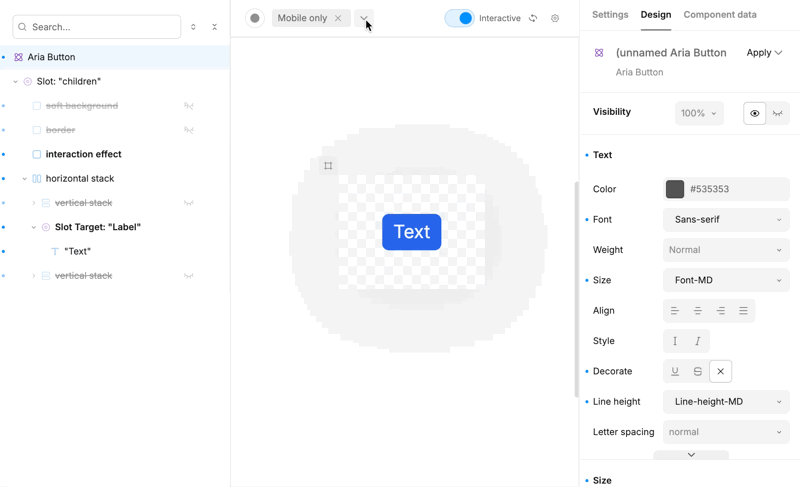Choose italic text style
The image size is (800, 487).
698,341
